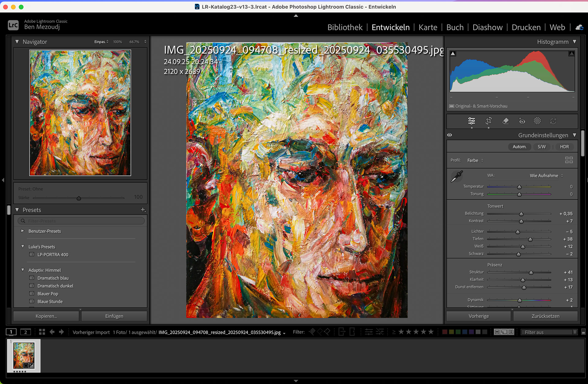Filter by rejected flag icon
Image resolution: width=588 pixels, height=384 pixels.
click(327, 332)
